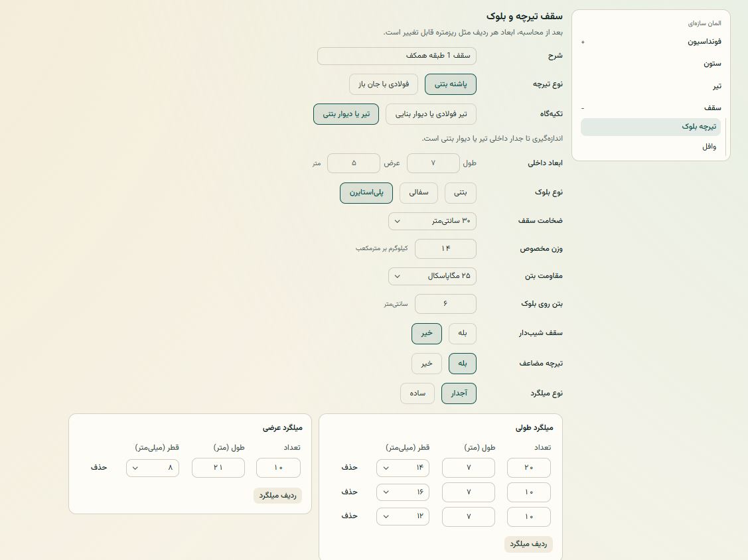
Task: Pick پلی‌استایرن block type
Action: coord(366,192)
